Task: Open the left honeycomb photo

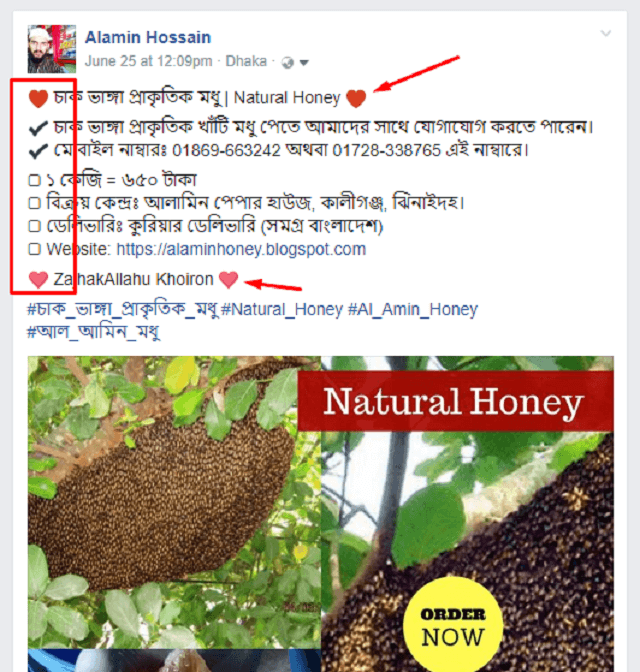Action: coord(174,501)
